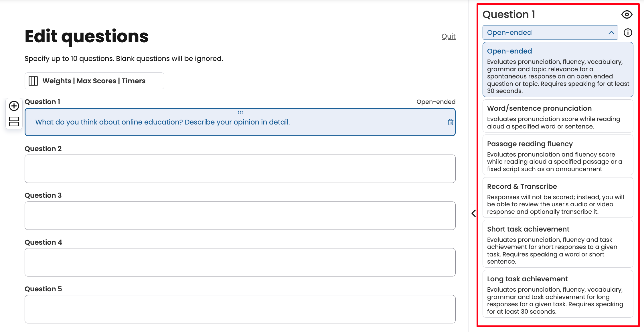This screenshot has height=332, width=644.
Task: Delete Question 1 using trash icon
Action: [x=451, y=122]
